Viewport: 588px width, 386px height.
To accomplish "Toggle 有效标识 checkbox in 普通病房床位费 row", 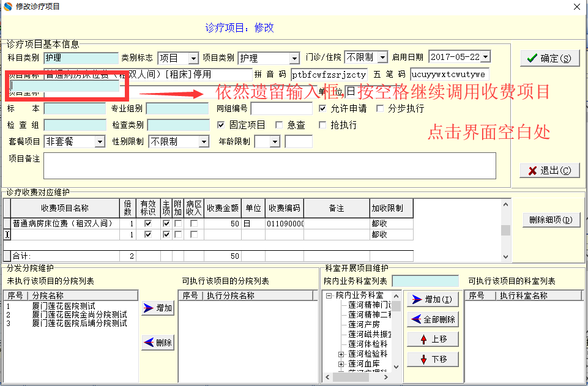I will click(x=148, y=223).
